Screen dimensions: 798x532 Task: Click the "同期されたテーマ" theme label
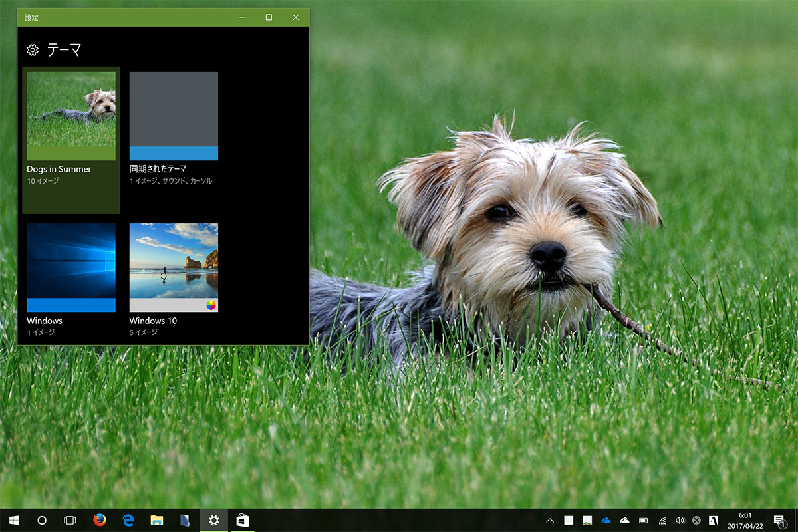pos(158,169)
